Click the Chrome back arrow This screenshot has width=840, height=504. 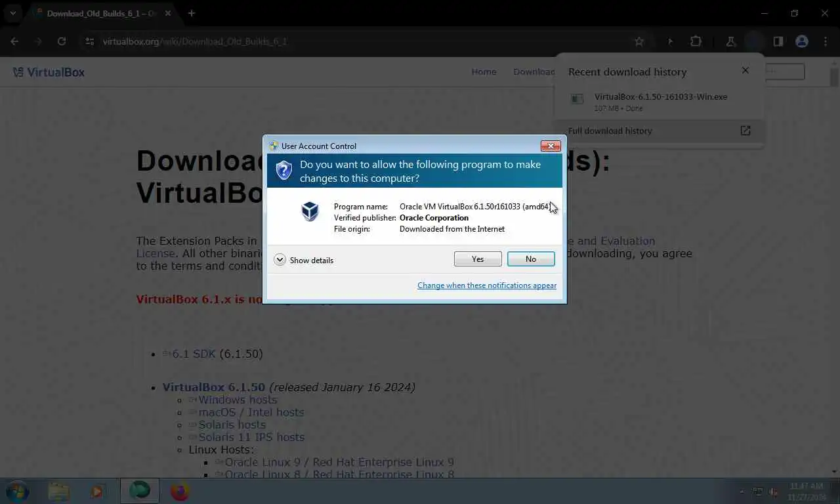[14, 41]
